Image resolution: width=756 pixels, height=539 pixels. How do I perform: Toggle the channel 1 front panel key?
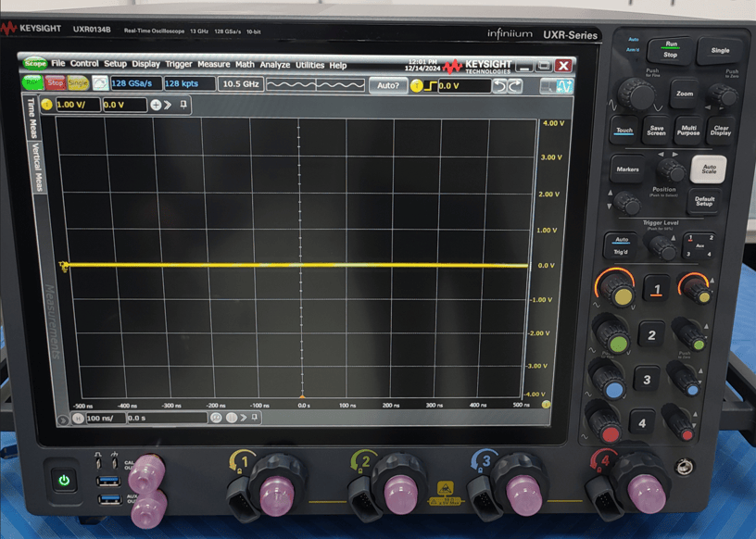pyautogui.click(x=657, y=289)
